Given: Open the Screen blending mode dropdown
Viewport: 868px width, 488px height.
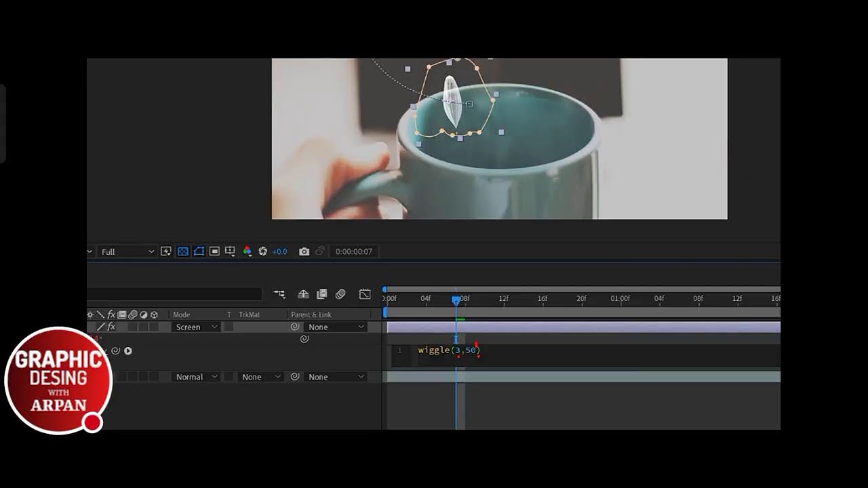Looking at the screenshot, I should pyautogui.click(x=195, y=327).
